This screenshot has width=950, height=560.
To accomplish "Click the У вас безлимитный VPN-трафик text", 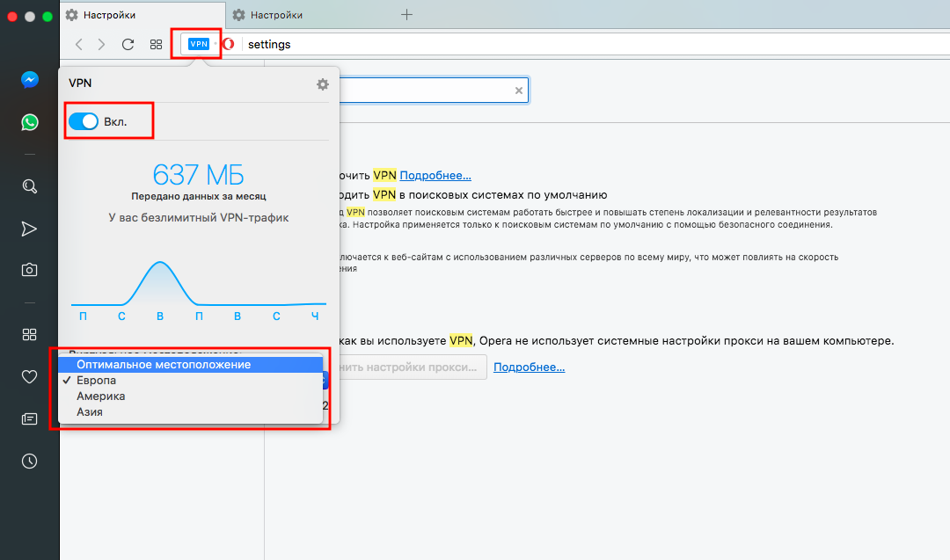I will [199, 217].
